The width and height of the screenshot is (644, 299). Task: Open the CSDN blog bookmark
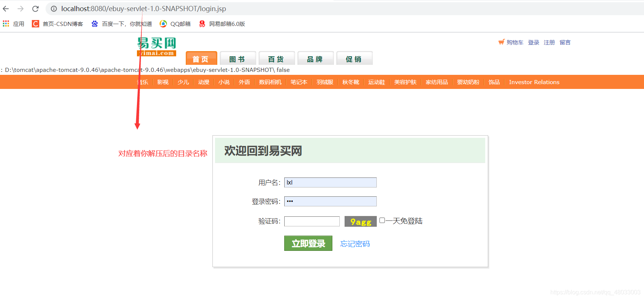(x=57, y=24)
